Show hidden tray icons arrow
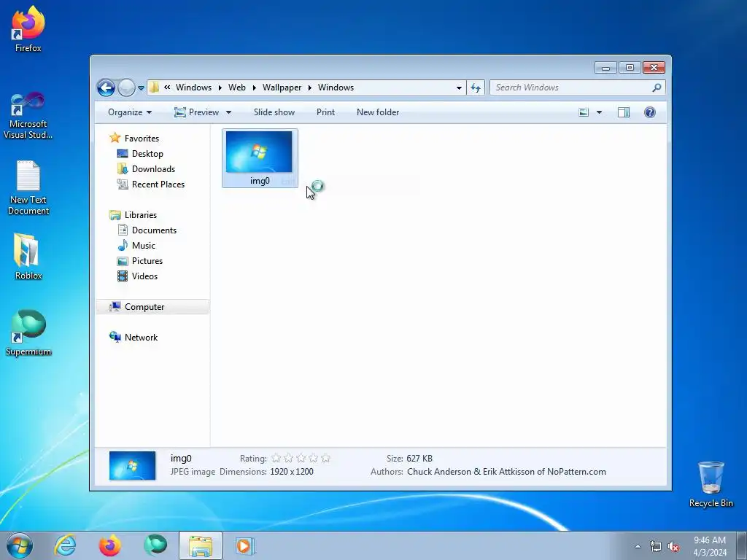This screenshot has height=560, width=747. pyautogui.click(x=638, y=546)
